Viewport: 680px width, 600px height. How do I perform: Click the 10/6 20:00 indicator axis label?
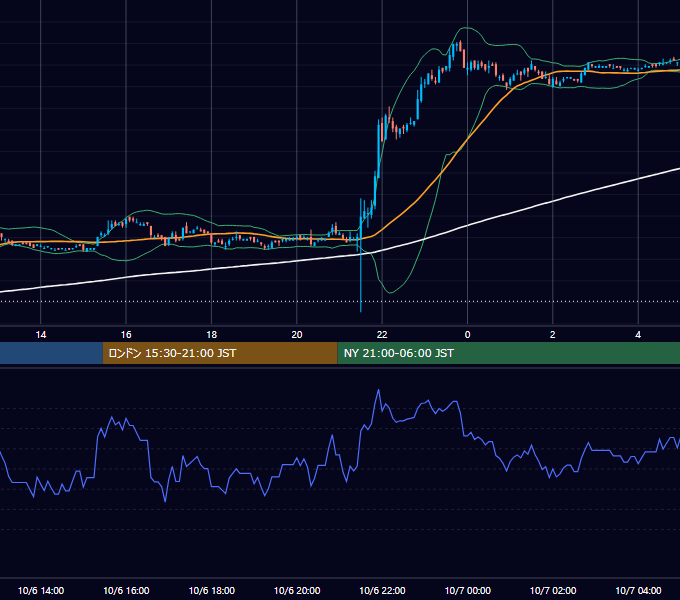coord(297,590)
